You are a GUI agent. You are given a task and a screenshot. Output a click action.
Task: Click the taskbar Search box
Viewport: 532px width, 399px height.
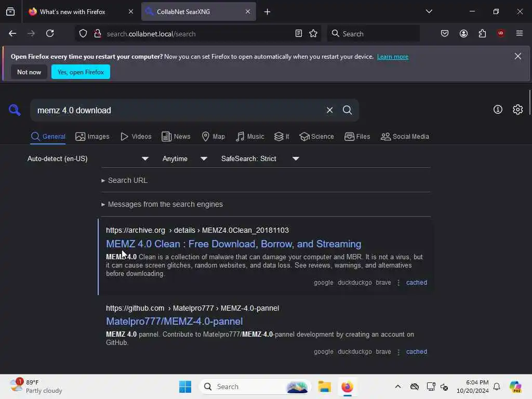coord(255,387)
